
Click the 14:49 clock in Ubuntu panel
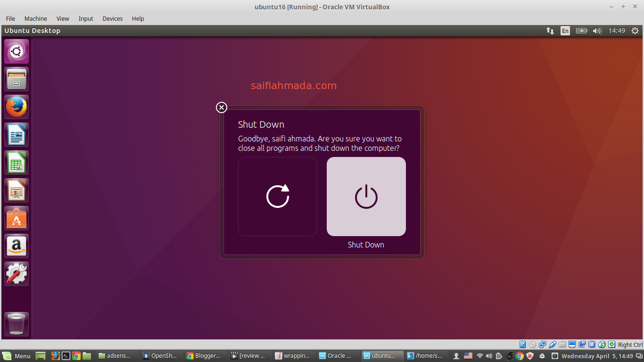point(617,31)
